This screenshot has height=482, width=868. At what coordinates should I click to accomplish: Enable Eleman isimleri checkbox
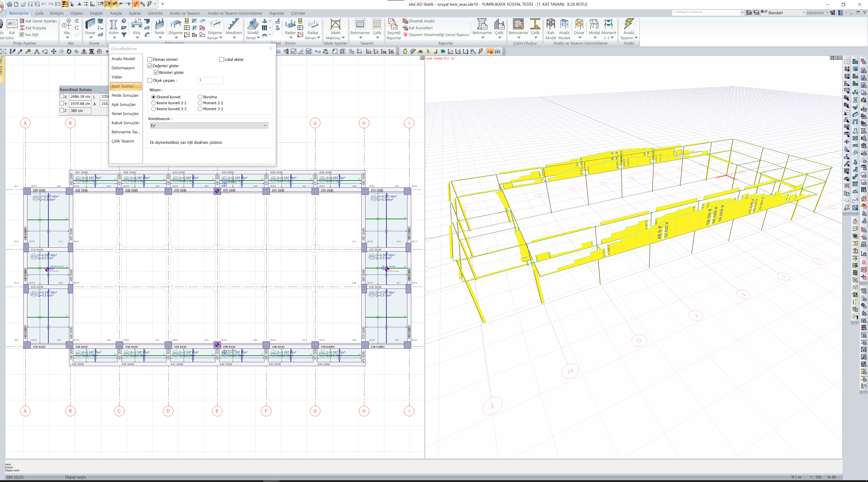(150, 59)
